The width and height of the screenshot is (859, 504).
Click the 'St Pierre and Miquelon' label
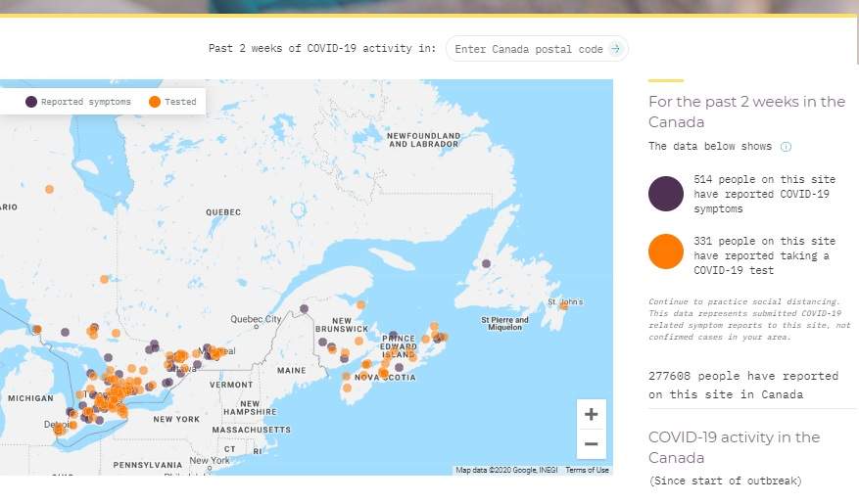(504, 323)
